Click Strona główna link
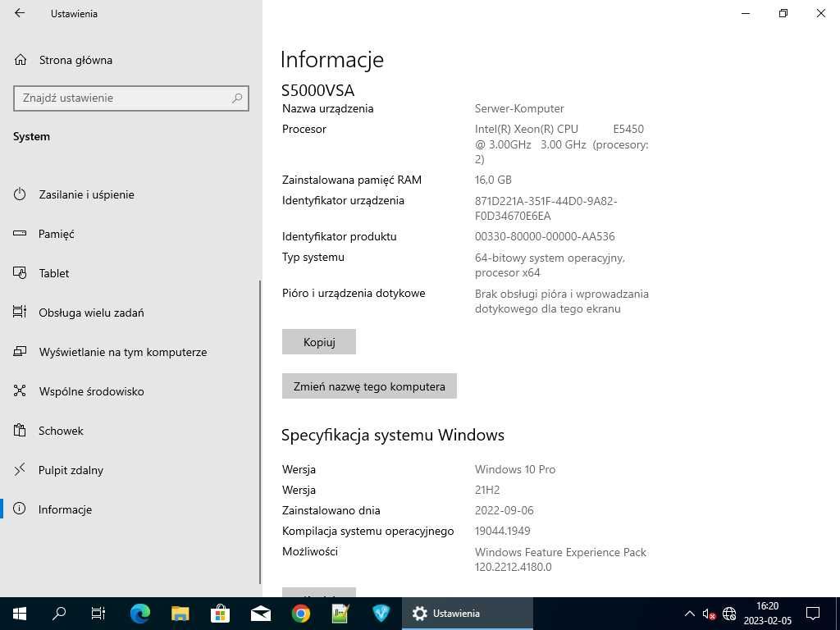This screenshot has width=840, height=630. [75, 60]
